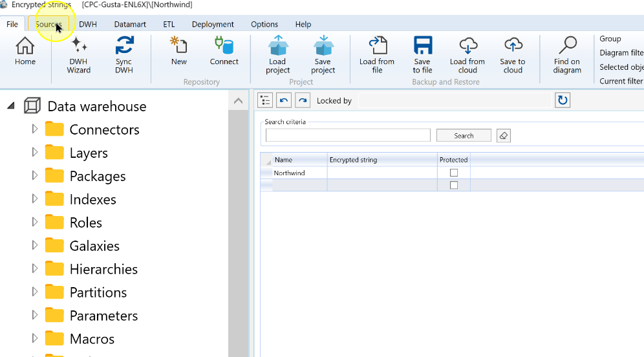
Task: Select the Parameters tree item
Action: (x=103, y=316)
